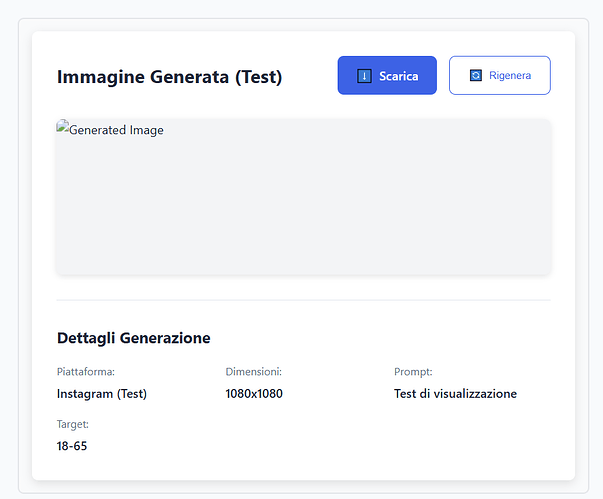Select the heading Immagine Generata (Test)
This screenshot has height=499, width=603.
click(170, 77)
